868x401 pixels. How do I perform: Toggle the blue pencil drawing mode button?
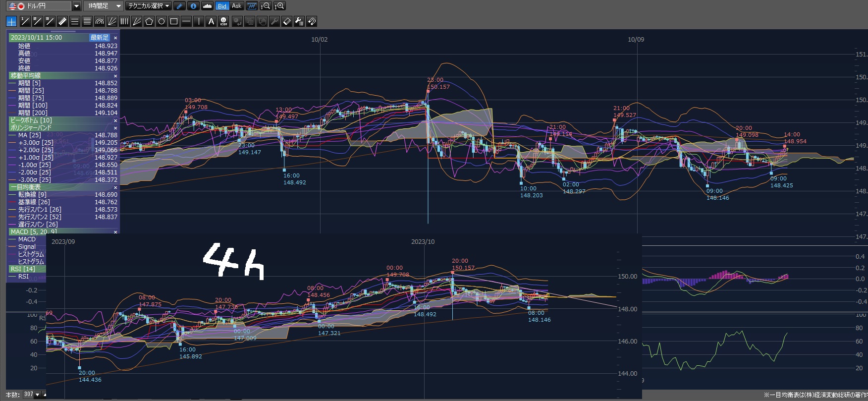(179, 6)
